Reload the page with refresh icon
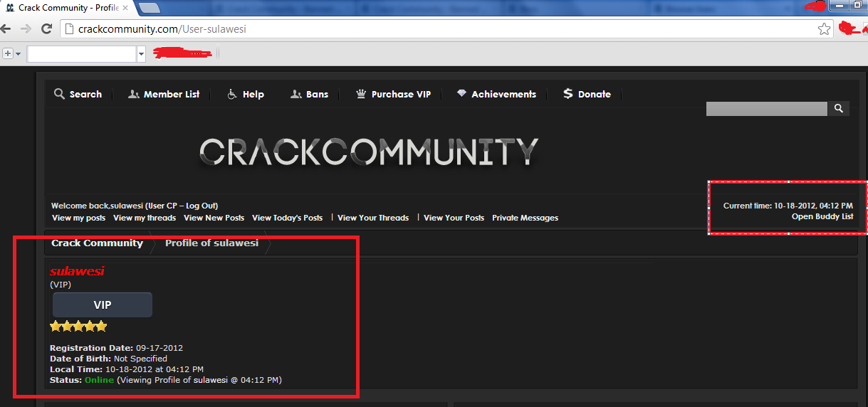The image size is (868, 407). 47,29
